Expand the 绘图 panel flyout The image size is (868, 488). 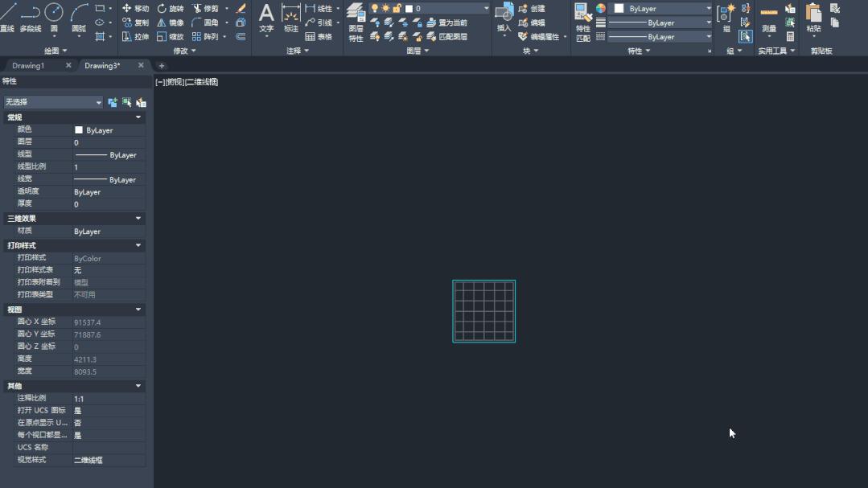pyautogui.click(x=56, y=51)
